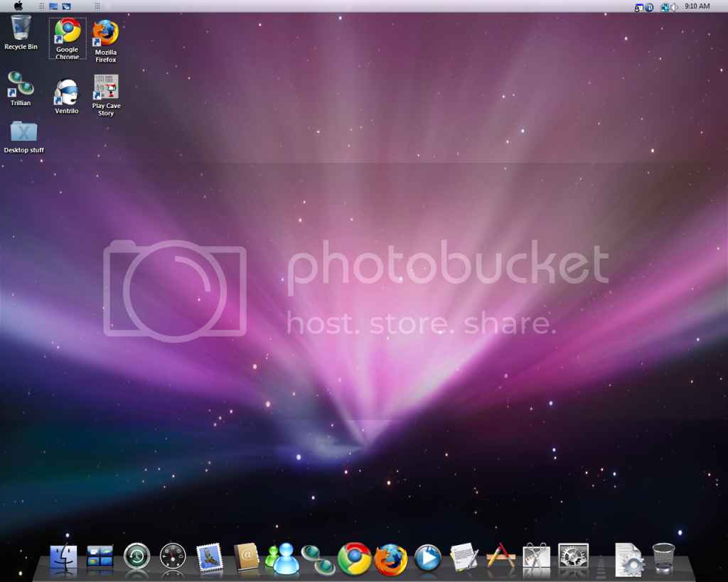
Task: Select the Play Cave Story shortcut
Action: tap(106, 94)
